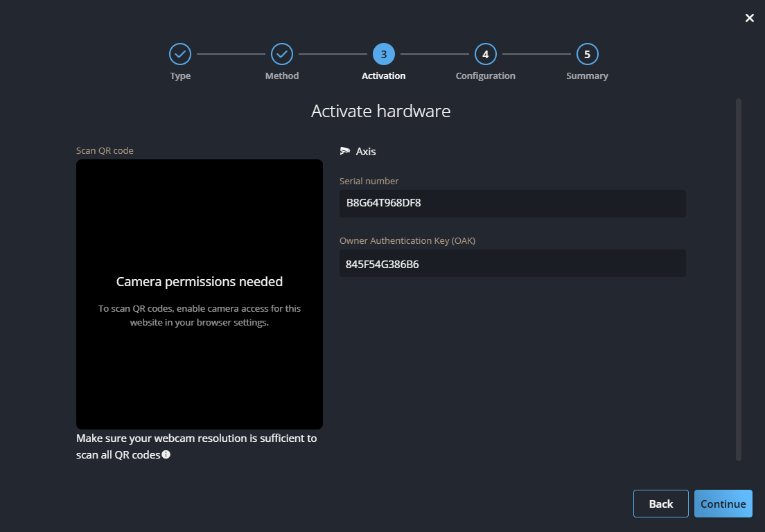Close the dialog with the X icon

(x=749, y=18)
